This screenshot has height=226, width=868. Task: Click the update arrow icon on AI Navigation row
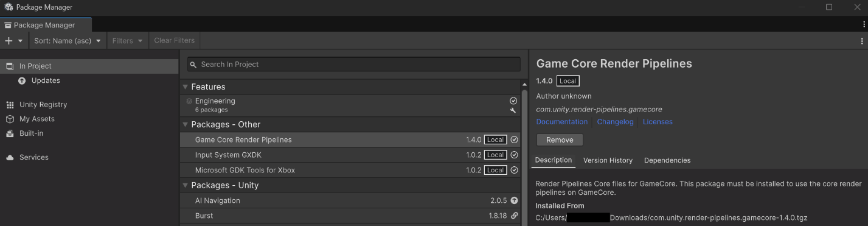tap(514, 200)
